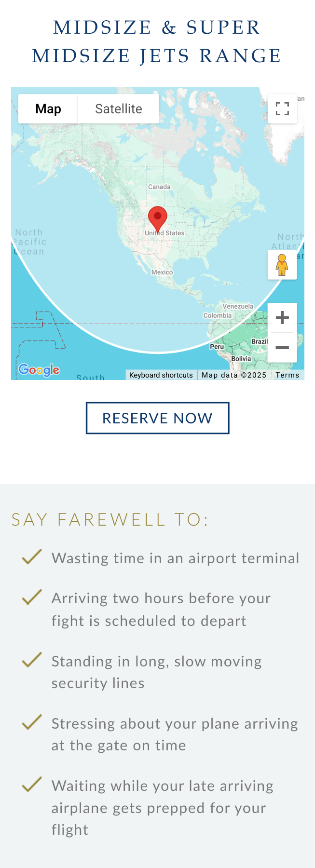Screen dimensions: 315x868
Task: Click checkmark beside 'Standing in long, slow moving'
Action: [32, 660]
